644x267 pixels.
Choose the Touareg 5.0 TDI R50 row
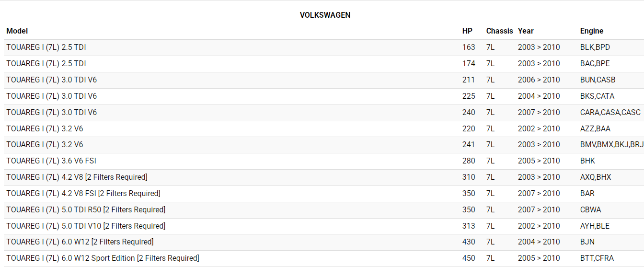click(x=86, y=209)
